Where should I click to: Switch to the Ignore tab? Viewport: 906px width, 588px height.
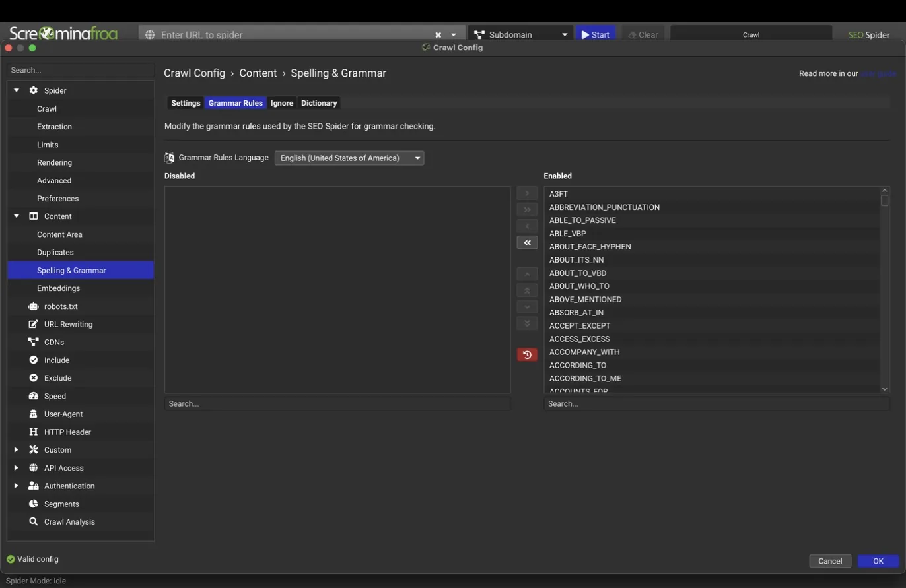tap(282, 103)
